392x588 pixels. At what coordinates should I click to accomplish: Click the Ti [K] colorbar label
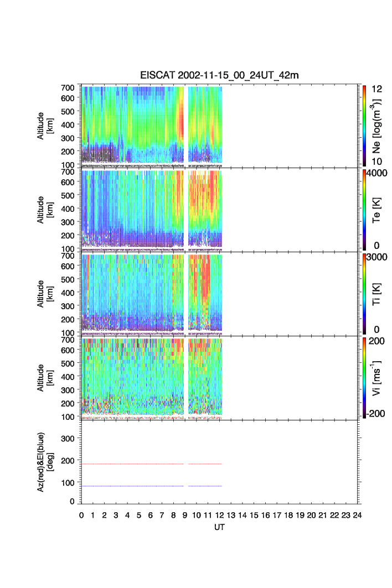tap(379, 294)
